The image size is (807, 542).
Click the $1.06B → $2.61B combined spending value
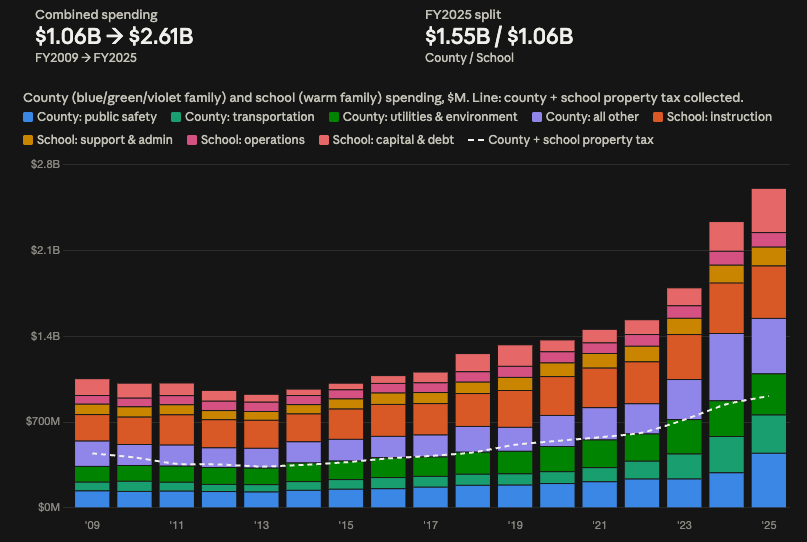pyautogui.click(x=114, y=37)
